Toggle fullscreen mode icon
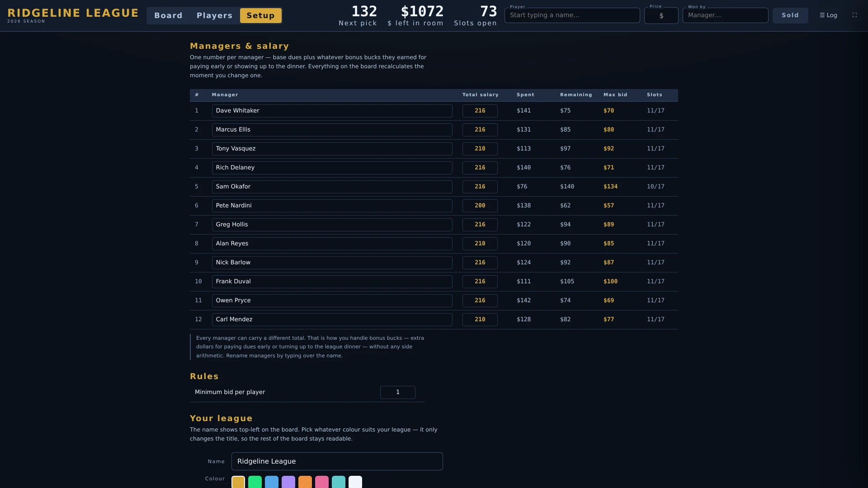 tap(854, 15)
